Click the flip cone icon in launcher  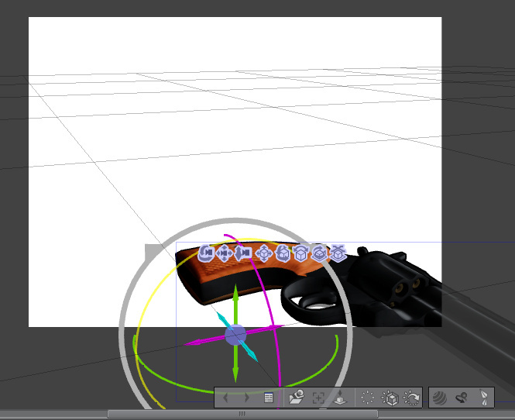484,398
